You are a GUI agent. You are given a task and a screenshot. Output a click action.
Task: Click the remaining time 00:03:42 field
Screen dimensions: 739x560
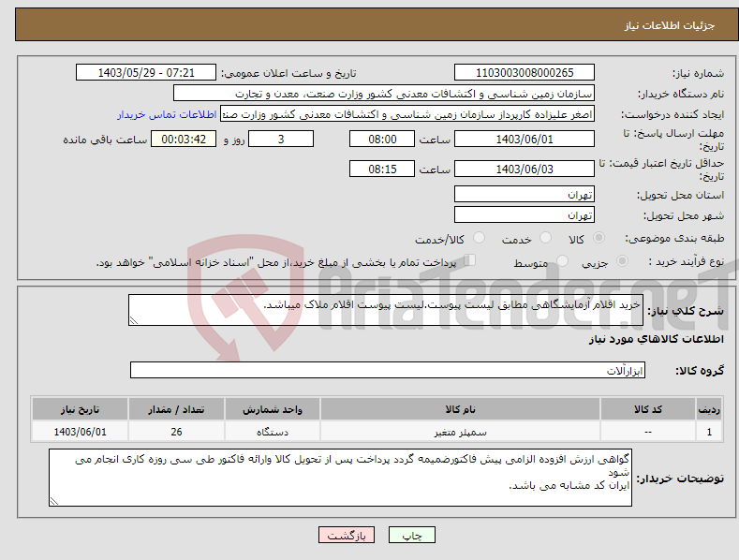tap(184, 139)
